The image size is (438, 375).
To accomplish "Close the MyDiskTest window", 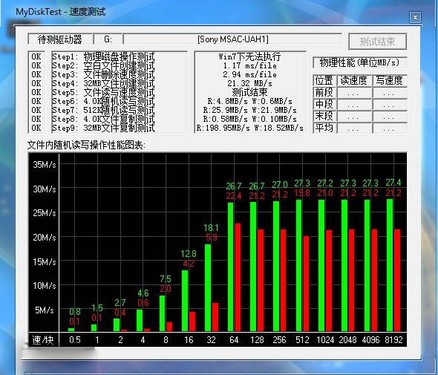I will (415, 17).
